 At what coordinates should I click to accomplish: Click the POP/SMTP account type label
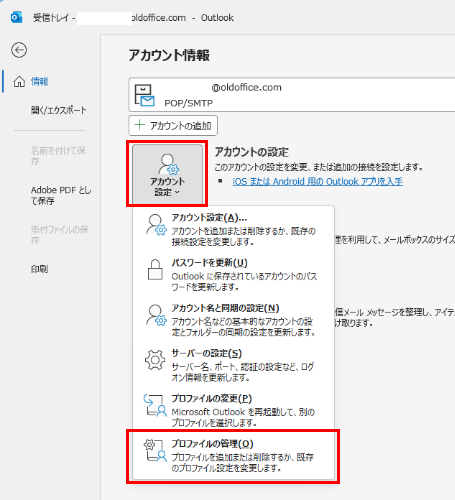[188, 103]
